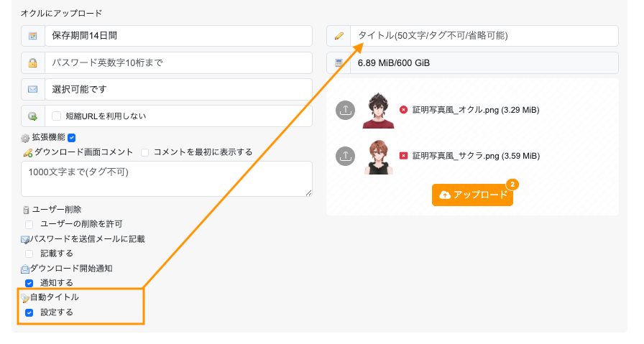Click the オクルにアップロード heading
Viewport: 644px width, 344px height.
point(61,13)
